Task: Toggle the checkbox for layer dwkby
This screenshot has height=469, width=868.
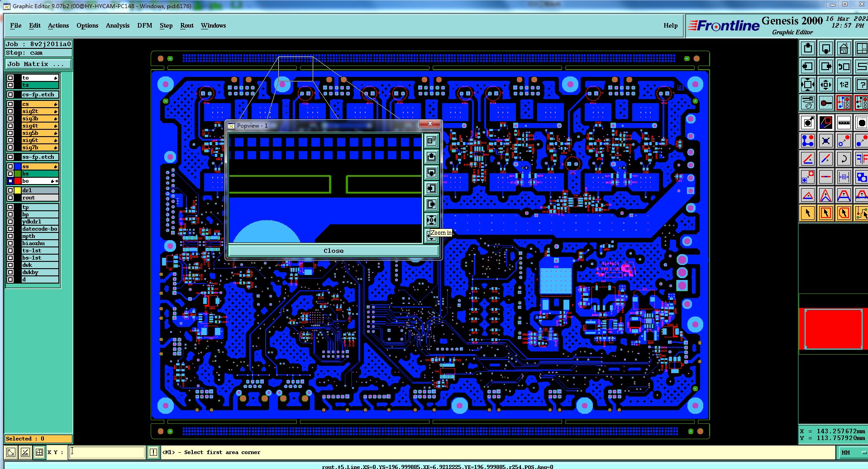Action: 10,272
